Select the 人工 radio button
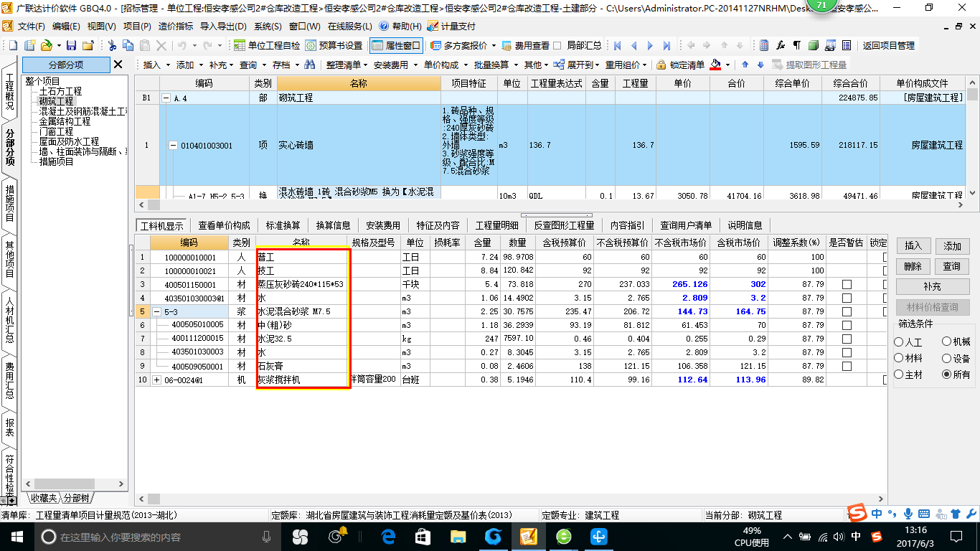The image size is (980, 551). tap(900, 342)
